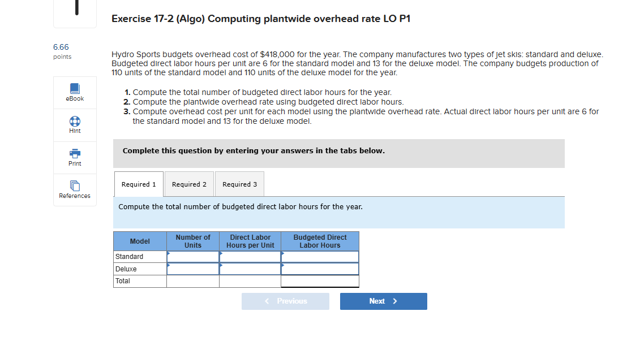The height and width of the screenshot is (337, 644).
Task: Click the Standard Number of Units cell
Action: pos(192,256)
